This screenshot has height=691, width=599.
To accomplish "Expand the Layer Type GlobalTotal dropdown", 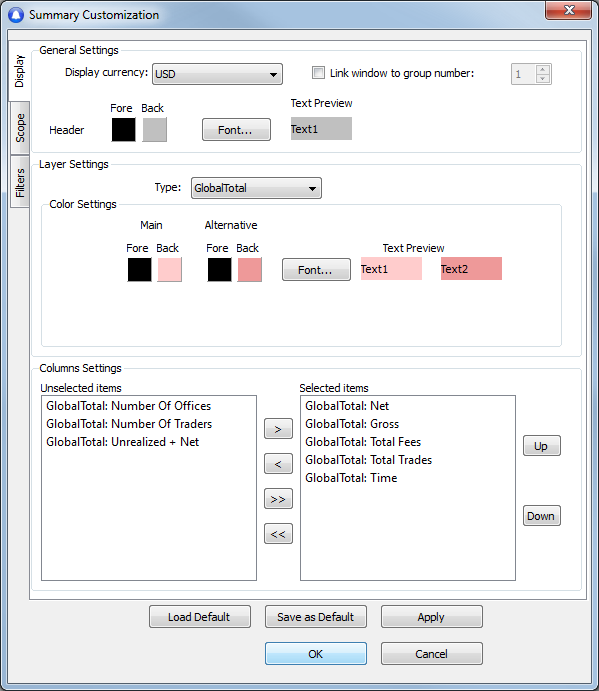I will point(256,188).
